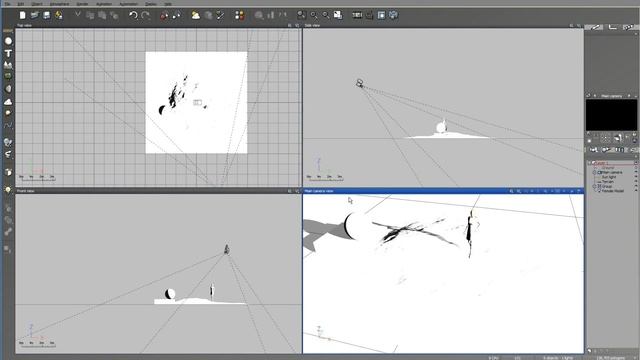Viewport: 640px width, 360px height.
Task: Click the four colored spheres toolbar icon
Action: [240, 16]
